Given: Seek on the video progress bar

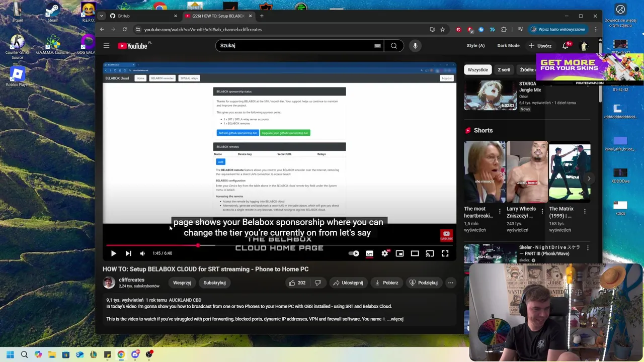Looking at the screenshot, I should tap(279, 245).
